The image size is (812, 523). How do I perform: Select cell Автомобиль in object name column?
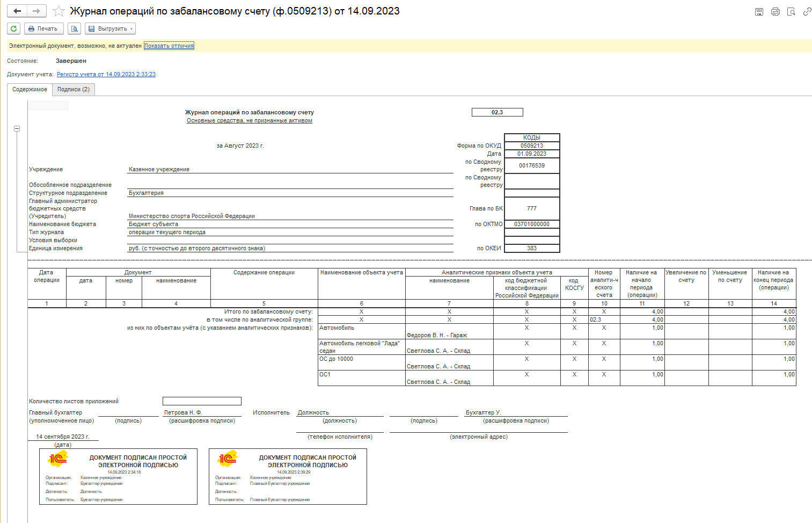(362, 331)
